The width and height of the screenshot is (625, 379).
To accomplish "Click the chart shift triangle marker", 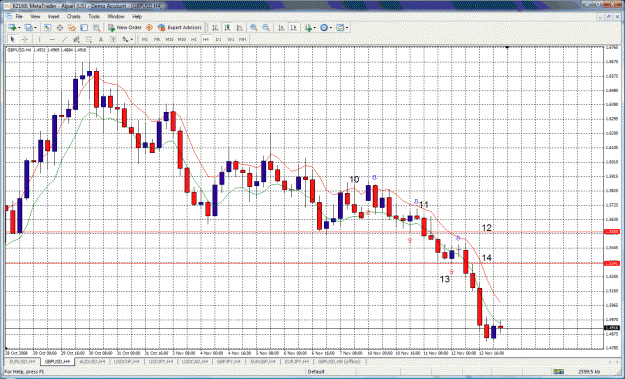I will click(x=507, y=47).
